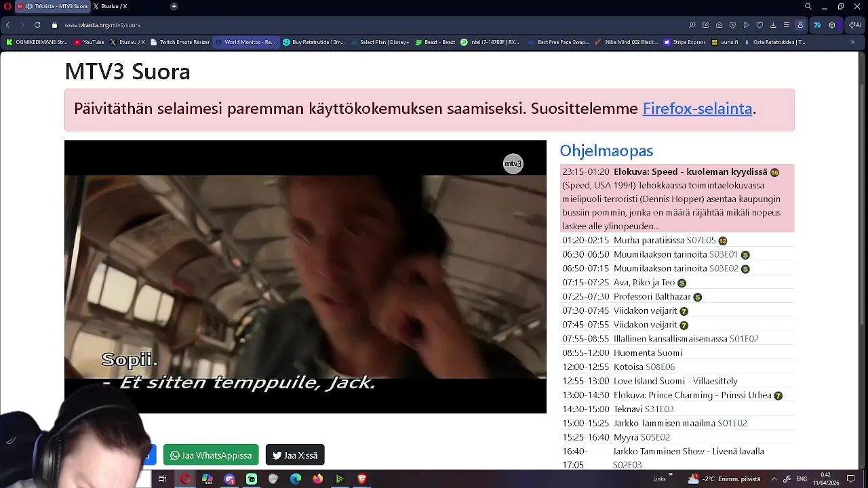Select Love Island Suomi - Villasesittely row
Image resolution: width=868 pixels, height=488 pixels.
(x=677, y=381)
